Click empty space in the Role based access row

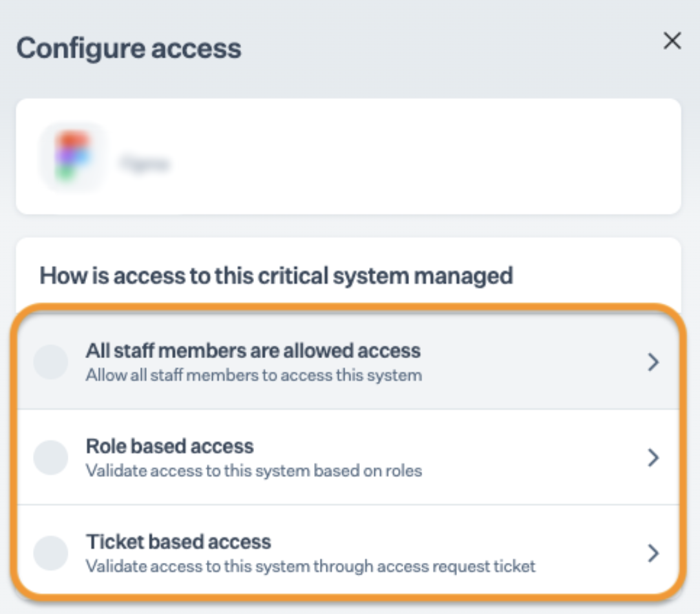[x=530, y=458]
